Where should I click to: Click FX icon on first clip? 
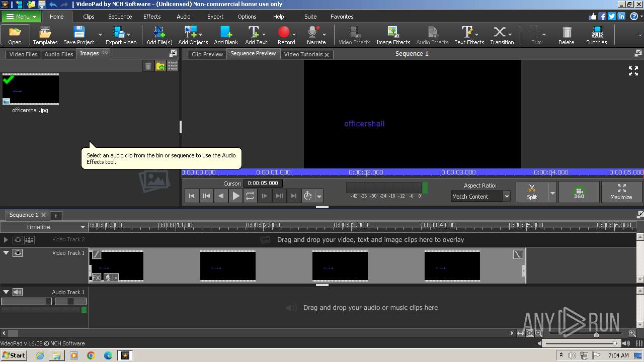[96, 278]
